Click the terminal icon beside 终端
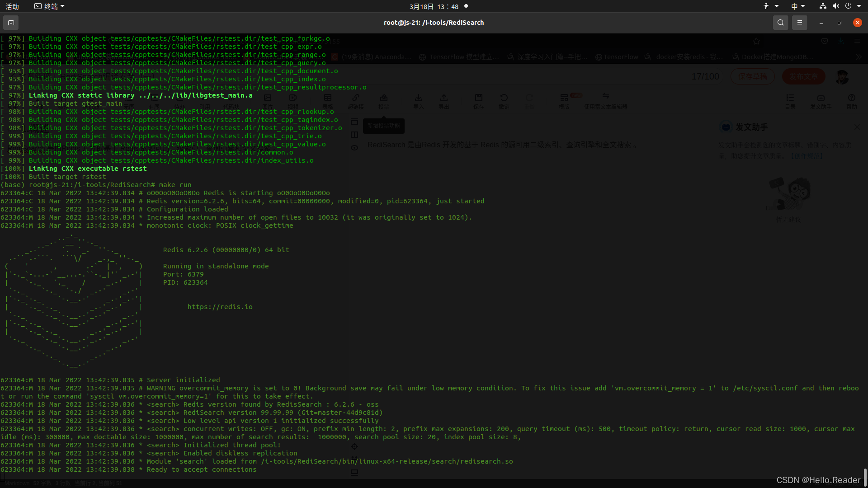The width and height of the screenshot is (868, 488). coord(38,6)
